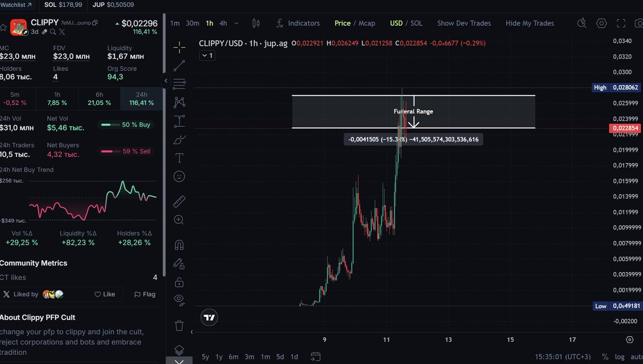Image resolution: width=643 pixels, height=364 pixels.
Task: Toggle percent scale mode
Action: [x=605, y=357]
